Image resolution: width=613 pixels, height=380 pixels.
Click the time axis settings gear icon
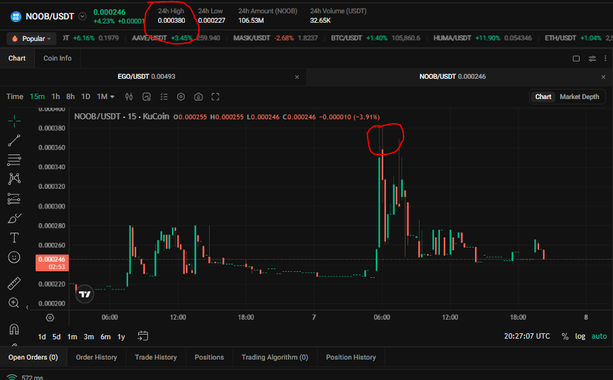pyautogui.click(x=50, y=317)
